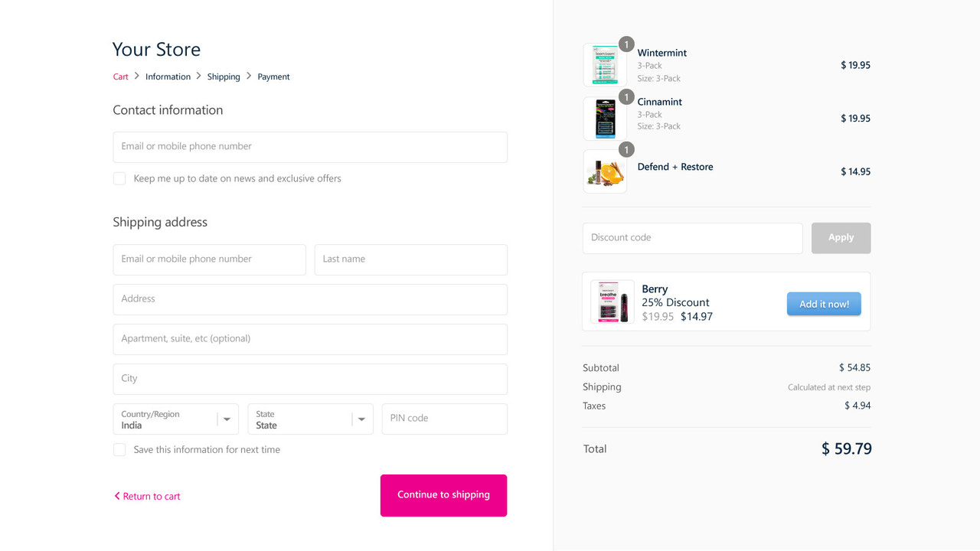Click the Add it now! button
The width and height of the screenshot is (980, 551).
pos(824,304)
